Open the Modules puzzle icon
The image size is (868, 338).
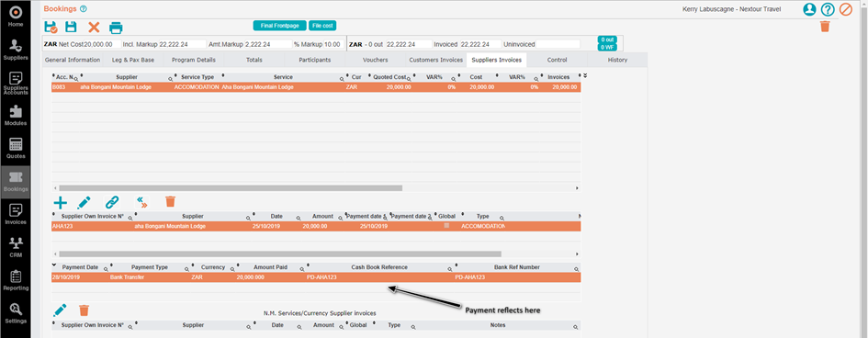[x=16, y=116]
